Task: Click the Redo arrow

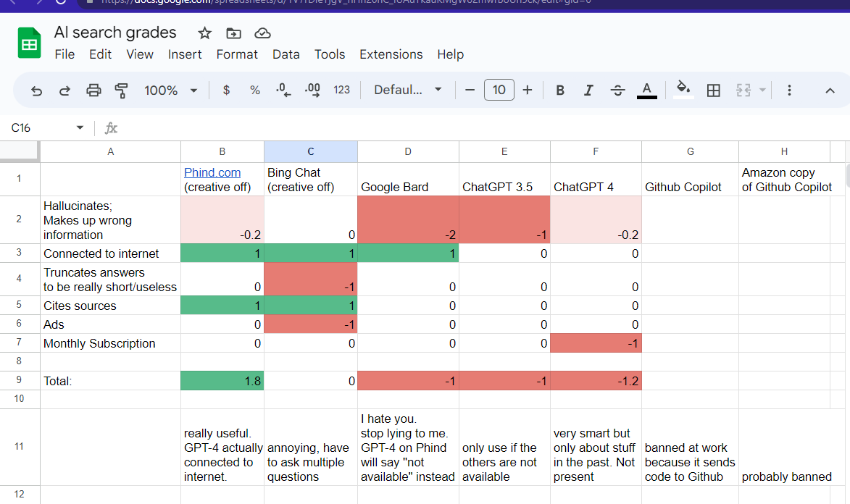Action: (64, 90)
